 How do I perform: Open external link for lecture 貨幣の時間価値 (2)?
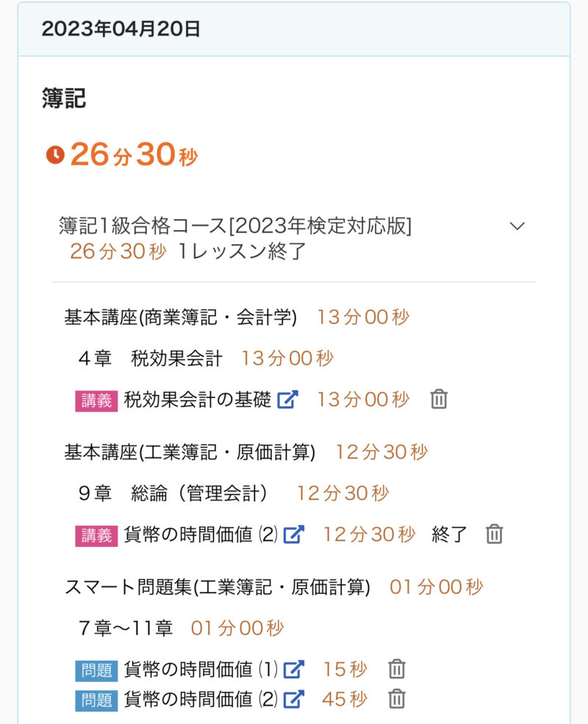coord(293,534)
